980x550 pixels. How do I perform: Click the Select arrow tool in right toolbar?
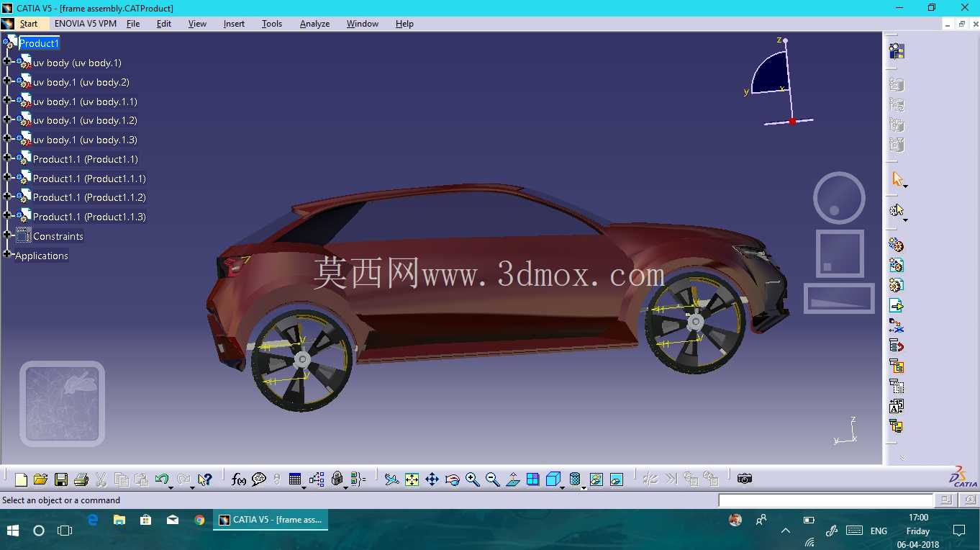point(897,179)
